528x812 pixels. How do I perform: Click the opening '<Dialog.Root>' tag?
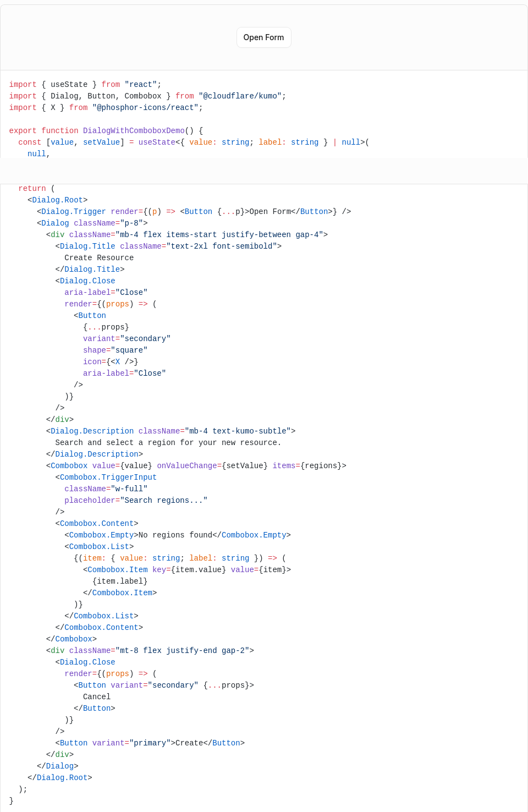tap(58, 200)
